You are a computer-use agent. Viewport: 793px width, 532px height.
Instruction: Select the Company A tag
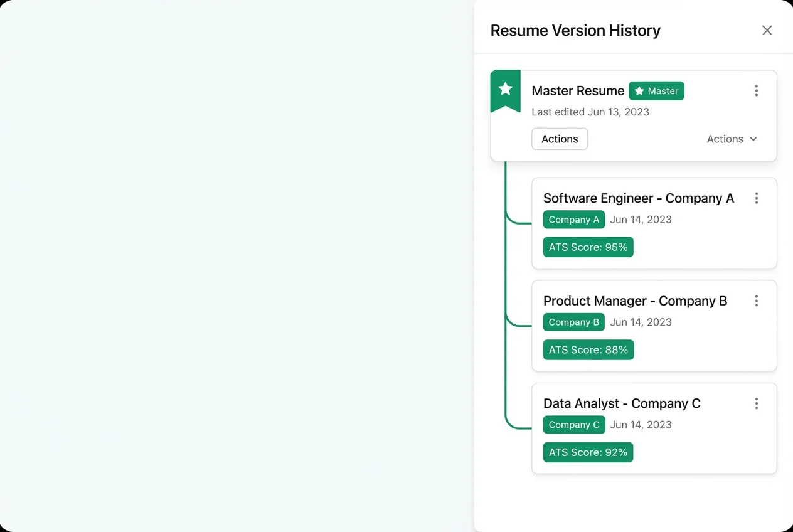(x=574, y=220)
